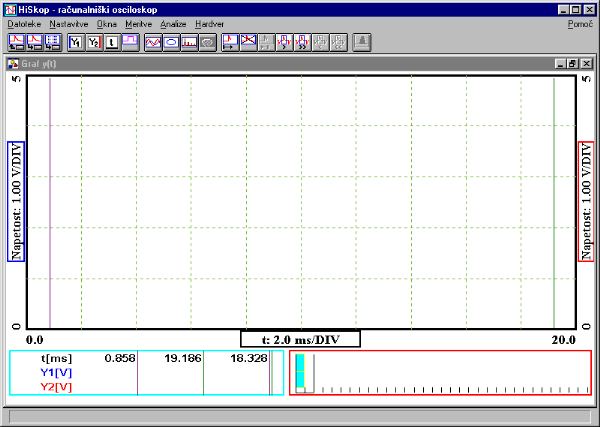Click the right red Napetost 1.00 V/DIV label
The width and height of the screenshot is (600, 427).
[x=584, y=201]
